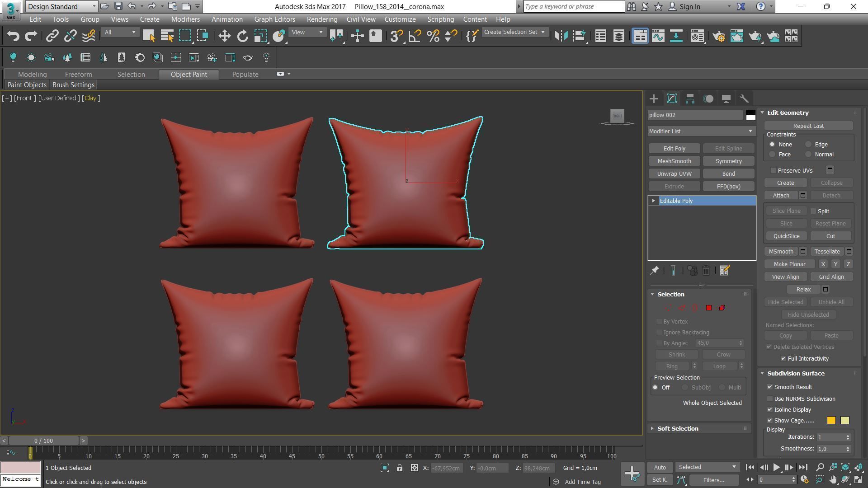Open the Mirror tool

point(561,36)
